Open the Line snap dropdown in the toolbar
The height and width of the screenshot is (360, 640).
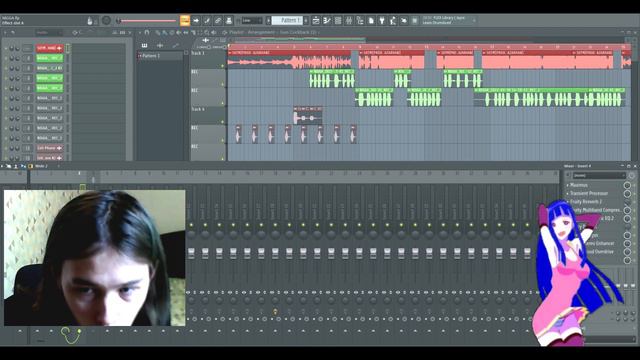click(x=252, y=20)
